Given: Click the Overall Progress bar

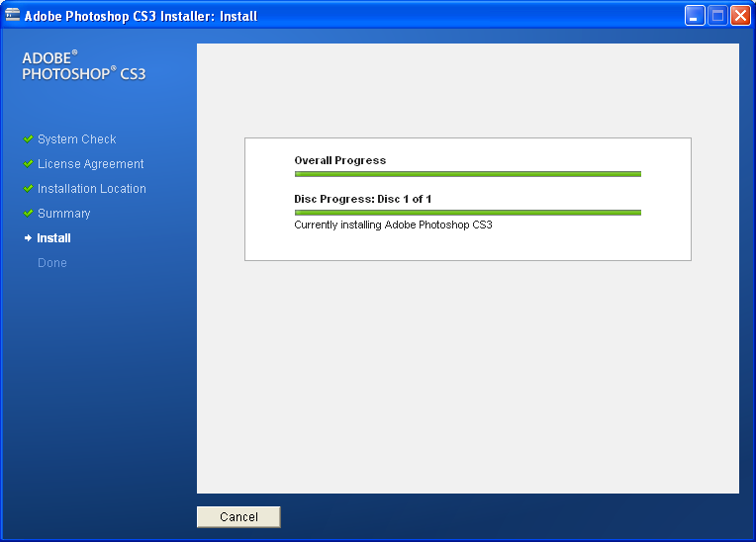Looking at the screenshot, I should [468, 174].
